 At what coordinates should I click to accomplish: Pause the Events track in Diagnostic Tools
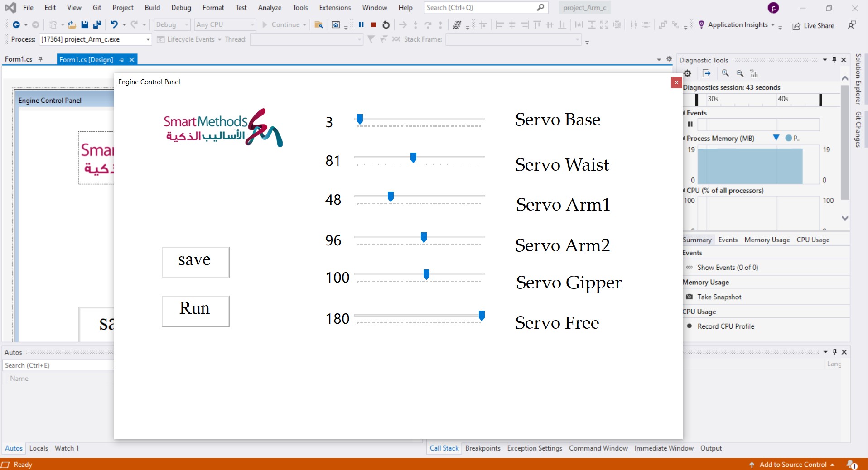point(690,124)
